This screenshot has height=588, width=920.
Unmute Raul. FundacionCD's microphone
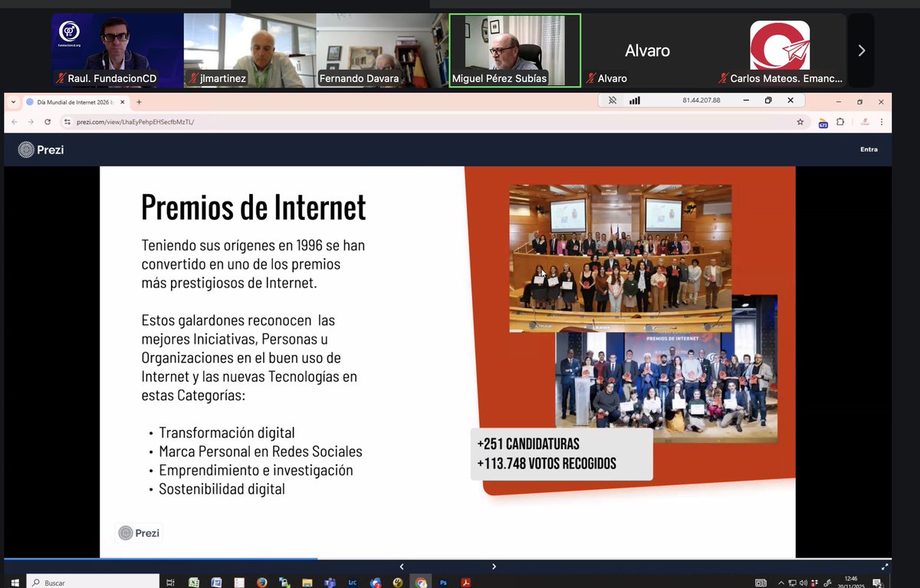pos(61,78)
